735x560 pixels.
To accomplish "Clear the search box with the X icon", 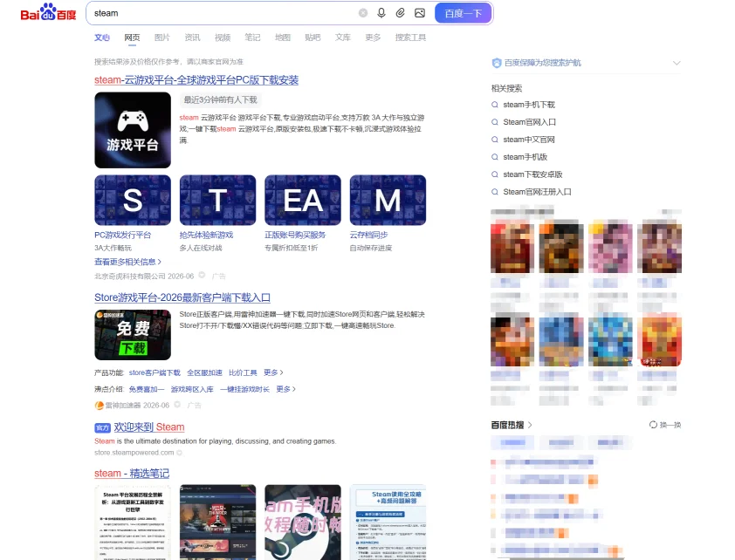I will click(363, 13).
